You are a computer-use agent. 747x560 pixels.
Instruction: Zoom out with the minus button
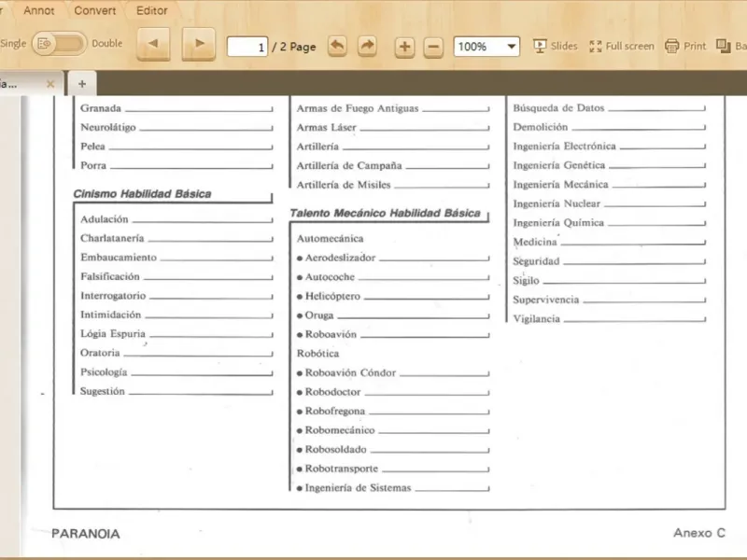click(433, 47)
